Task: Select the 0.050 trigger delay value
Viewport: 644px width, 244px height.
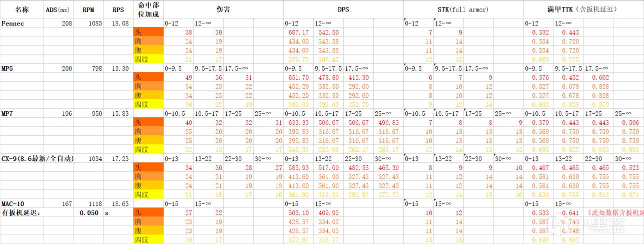Action: [88, 212]
